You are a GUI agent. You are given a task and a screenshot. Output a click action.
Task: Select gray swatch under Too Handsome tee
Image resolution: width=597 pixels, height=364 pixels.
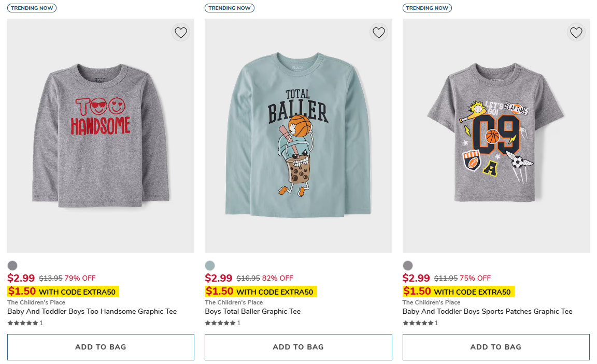coord(12,265)
